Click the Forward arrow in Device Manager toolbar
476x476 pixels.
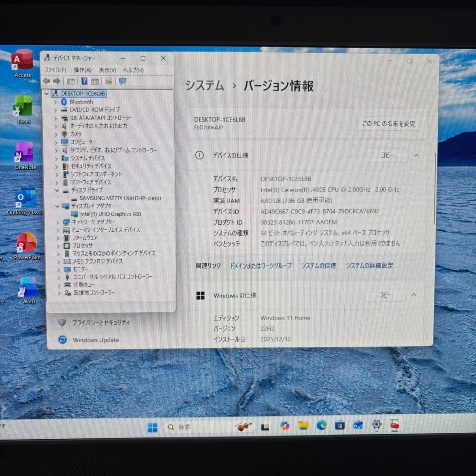pyautogui.click(x=57, y=81)
